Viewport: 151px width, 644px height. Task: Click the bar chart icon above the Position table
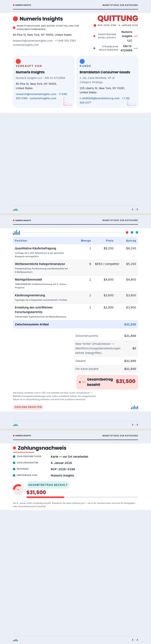tap(17, 232)
